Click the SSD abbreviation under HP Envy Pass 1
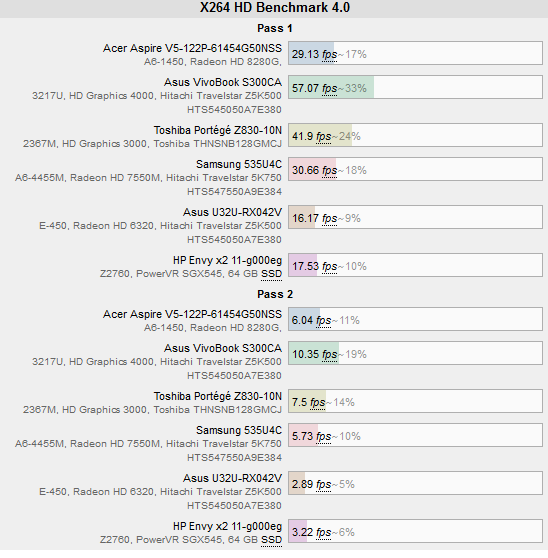 click(x=272, y=274)
